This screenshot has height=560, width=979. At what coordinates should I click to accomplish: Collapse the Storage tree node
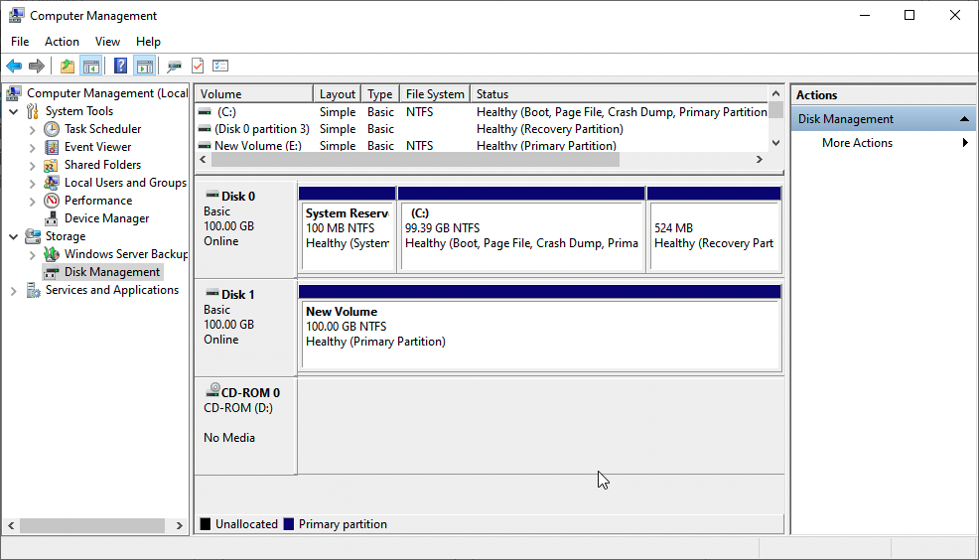[x=13, y=237]
